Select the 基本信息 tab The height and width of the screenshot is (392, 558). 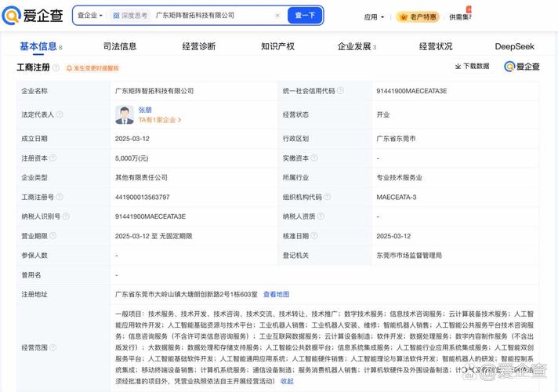tap(41, 46)
